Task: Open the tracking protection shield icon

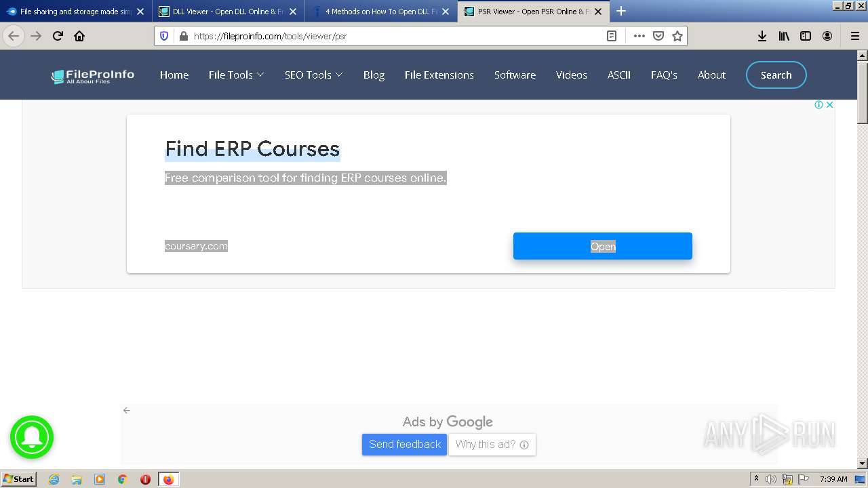Action: point(164,36)
